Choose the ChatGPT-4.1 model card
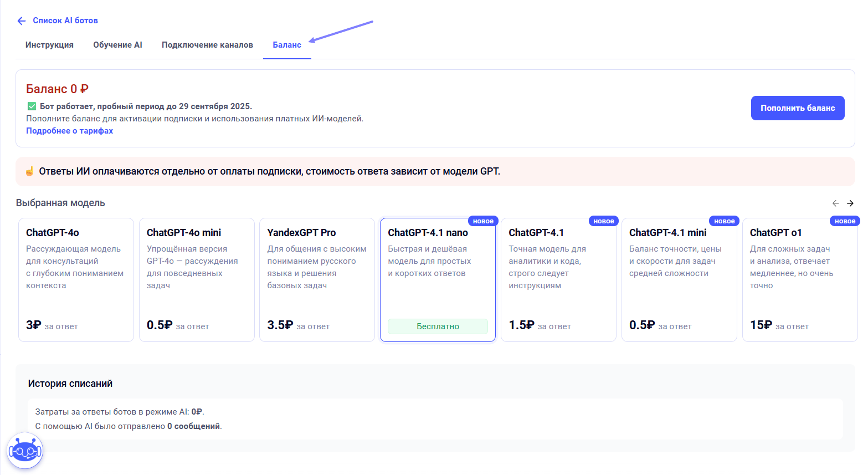868x475 pixels. [558, 280]
